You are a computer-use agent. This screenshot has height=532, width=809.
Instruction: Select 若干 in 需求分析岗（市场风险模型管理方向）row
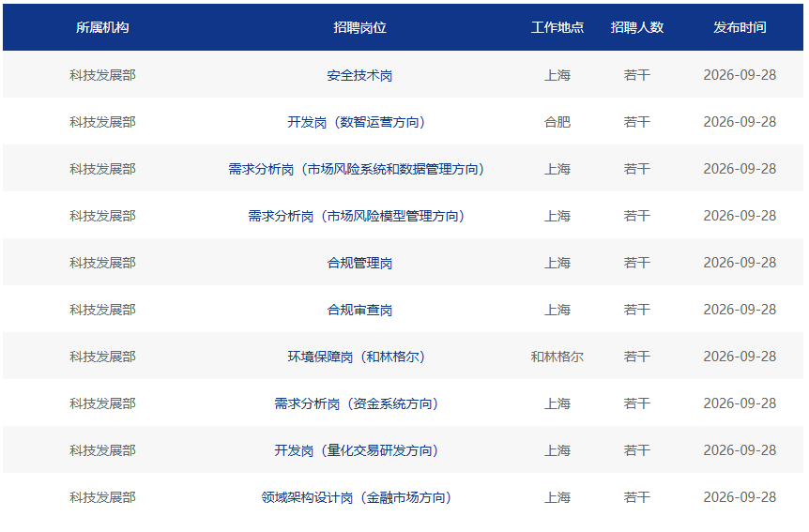pyautogui.click(x=636, y=216)
